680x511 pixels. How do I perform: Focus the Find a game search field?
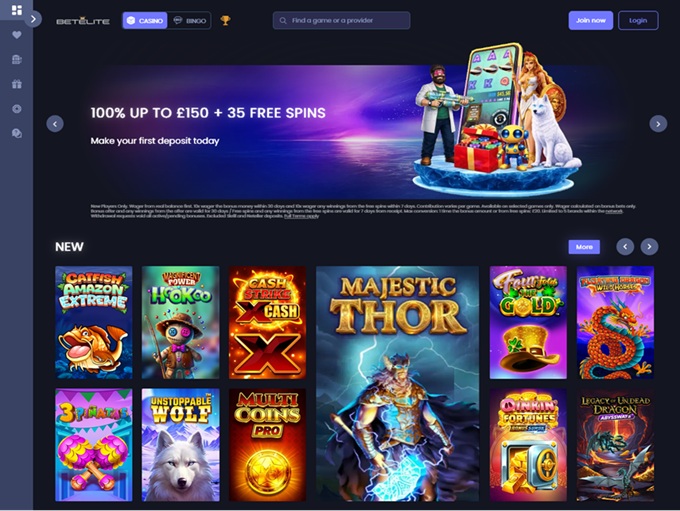click(x=341, y=20)
